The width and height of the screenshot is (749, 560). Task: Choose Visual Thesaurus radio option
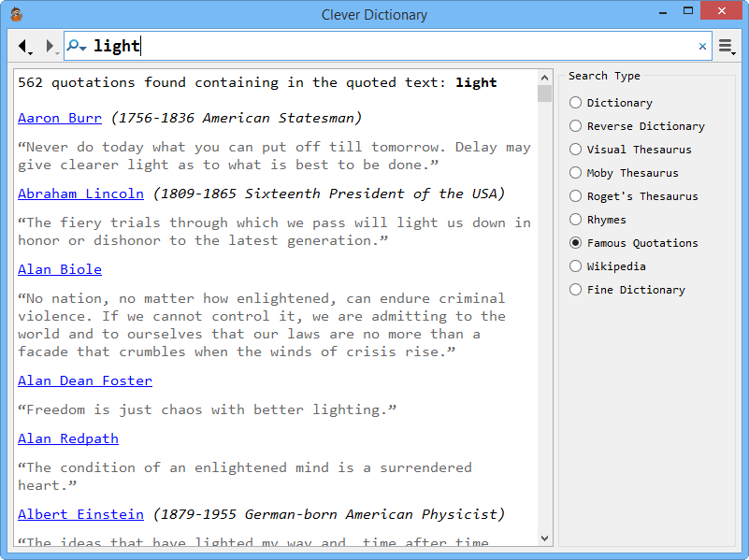coord(576,150)
